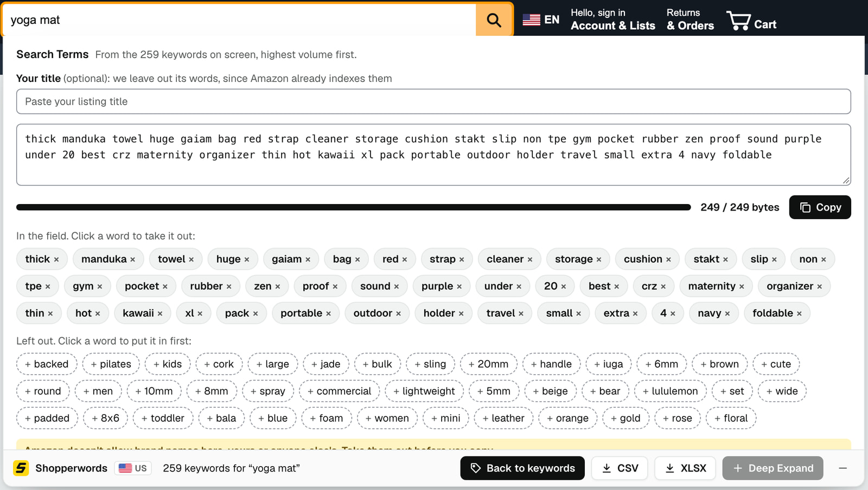Remove the stakt word chip
Image resolution: width=868 pixels, height=490 pixels.
coord(710,259)
